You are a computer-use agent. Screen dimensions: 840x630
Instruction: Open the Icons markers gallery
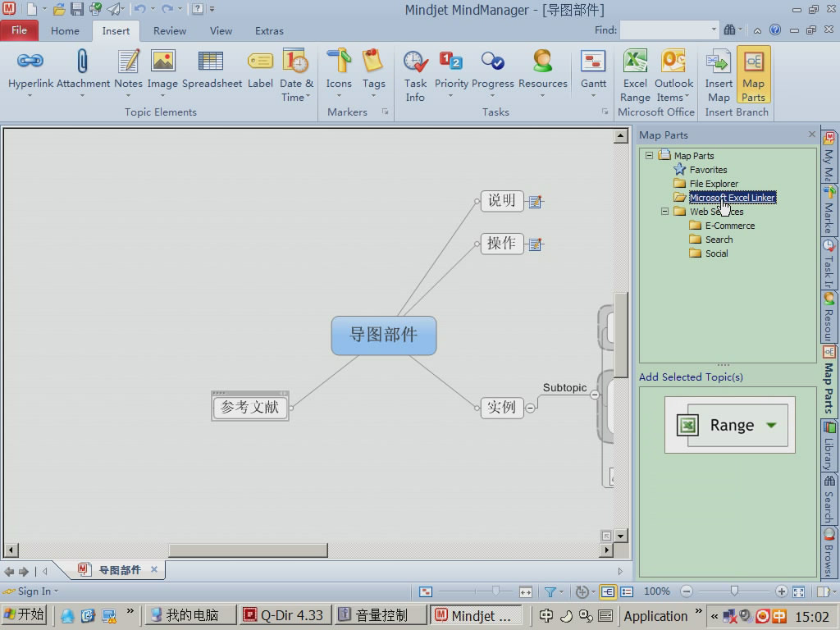(339, 74)
